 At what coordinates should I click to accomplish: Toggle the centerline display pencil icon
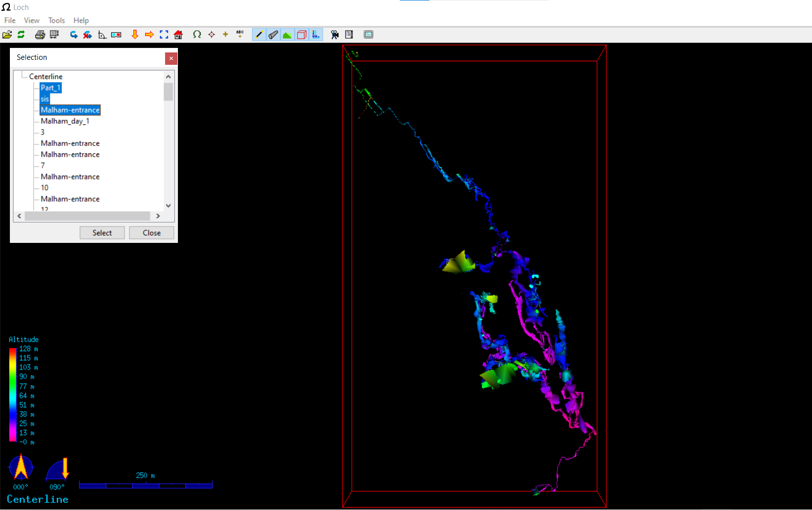258,35
